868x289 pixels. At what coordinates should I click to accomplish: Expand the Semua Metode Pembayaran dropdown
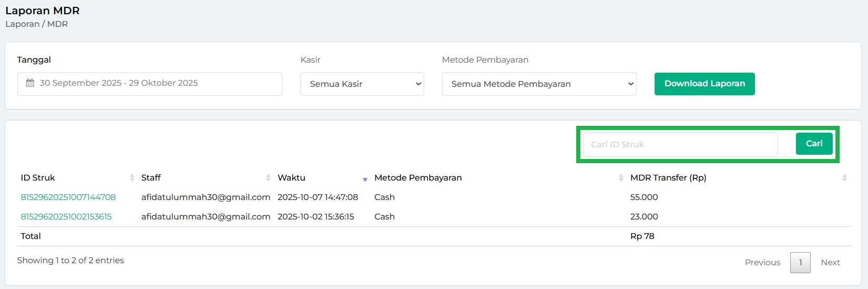(x=539, y=84)
